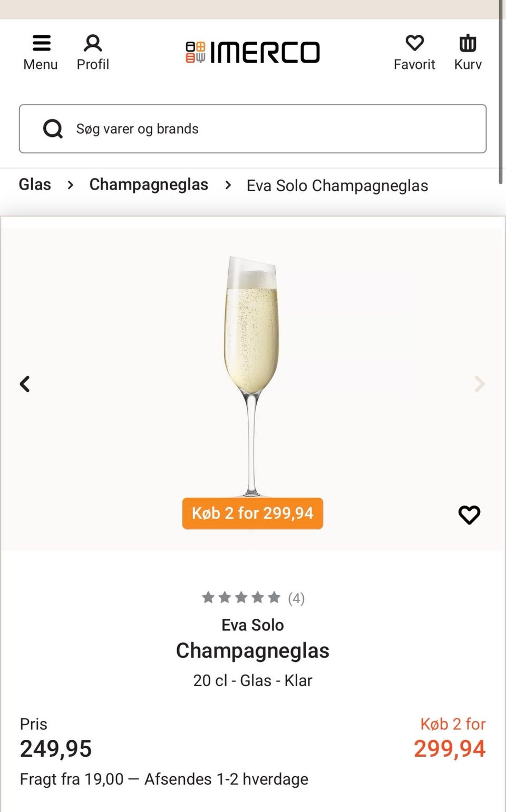Screen dimensions: 506x812
Task: Click the Søg varer og brands field
Action: point(274,129)
